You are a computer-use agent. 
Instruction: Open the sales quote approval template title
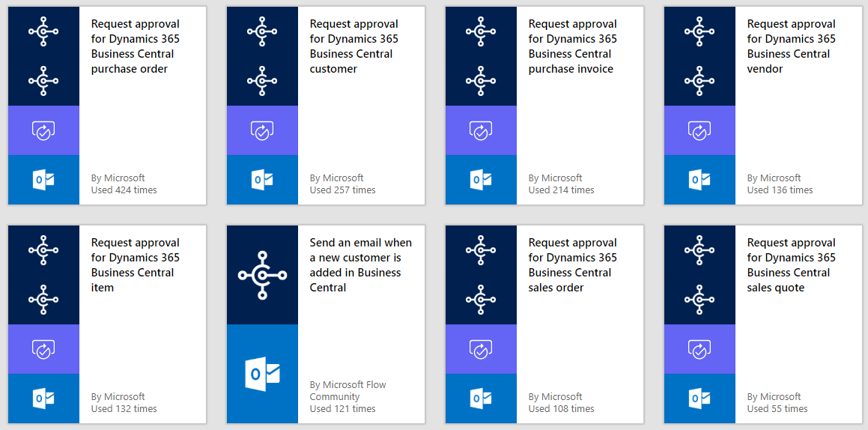[791, 265]
